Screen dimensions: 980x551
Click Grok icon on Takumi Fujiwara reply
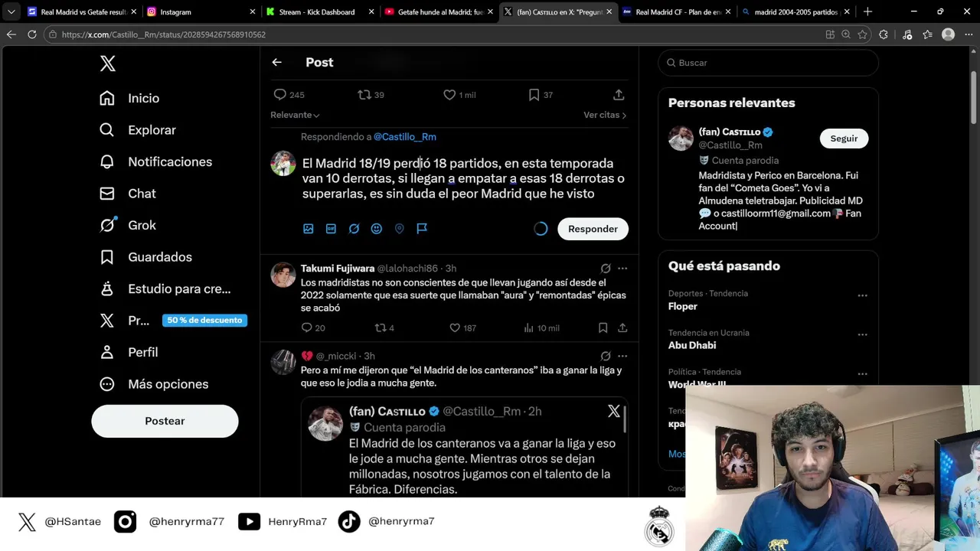click(606, 269)
